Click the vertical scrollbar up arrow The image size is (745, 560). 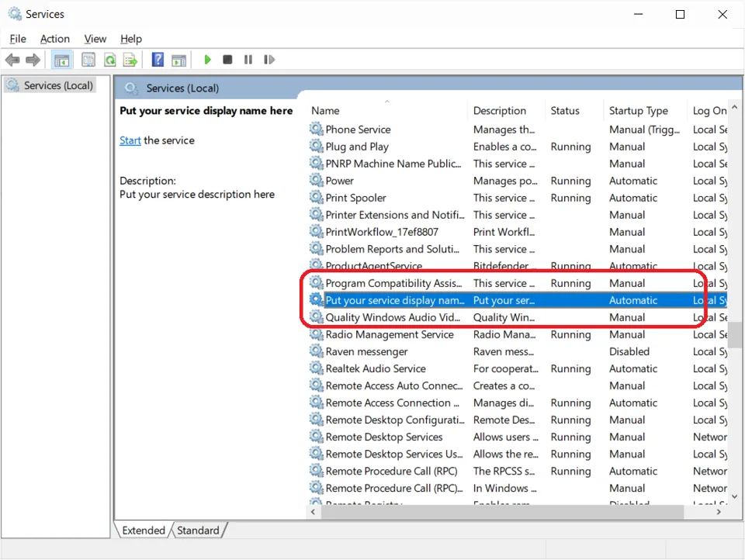pyautogui.click(x=735, y=108)
